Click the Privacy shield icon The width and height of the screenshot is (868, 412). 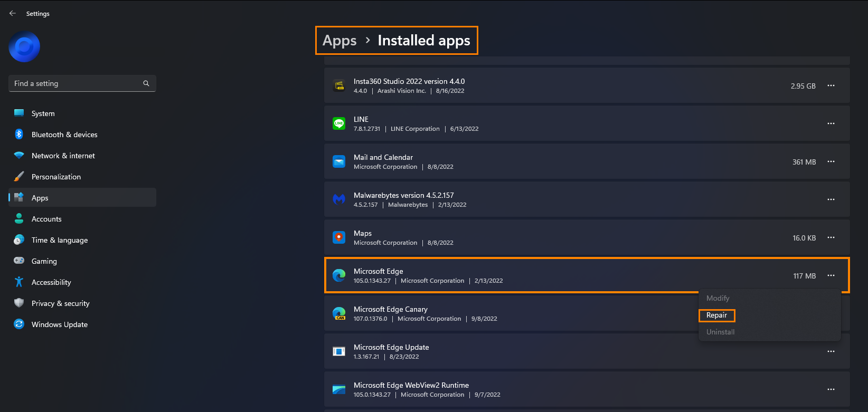(19, 303)
